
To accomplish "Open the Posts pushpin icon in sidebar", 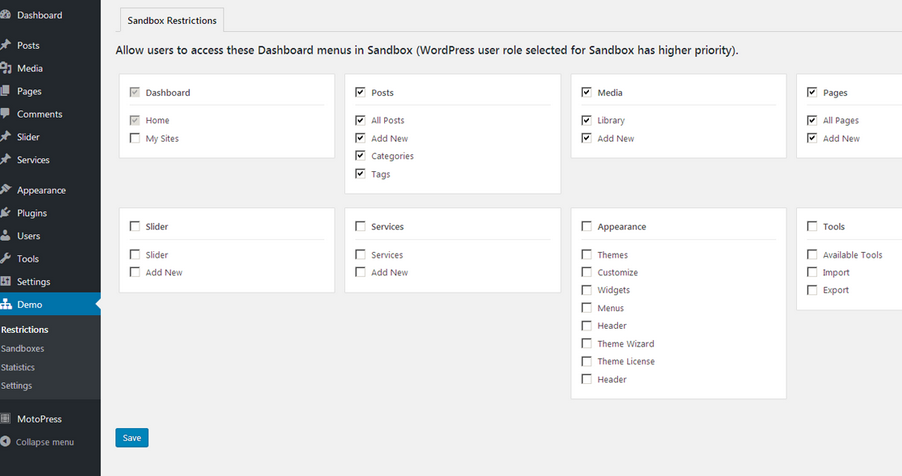I will [x=6, y=45].
